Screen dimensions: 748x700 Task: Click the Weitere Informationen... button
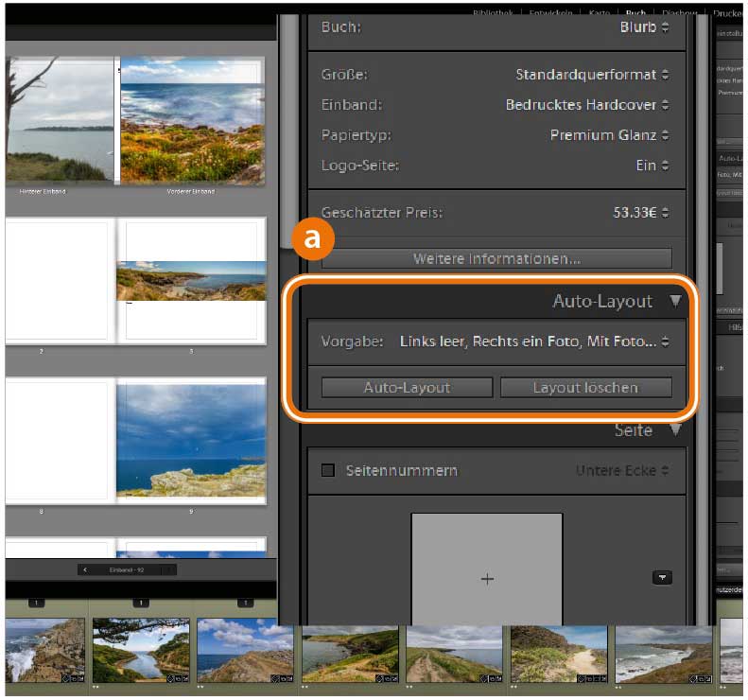[496, 259]
